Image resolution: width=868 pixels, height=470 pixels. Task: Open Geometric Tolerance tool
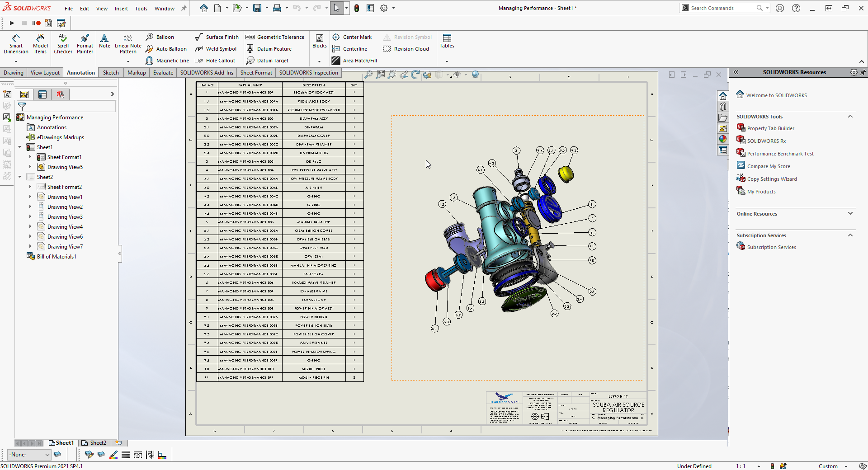[275, 37]
